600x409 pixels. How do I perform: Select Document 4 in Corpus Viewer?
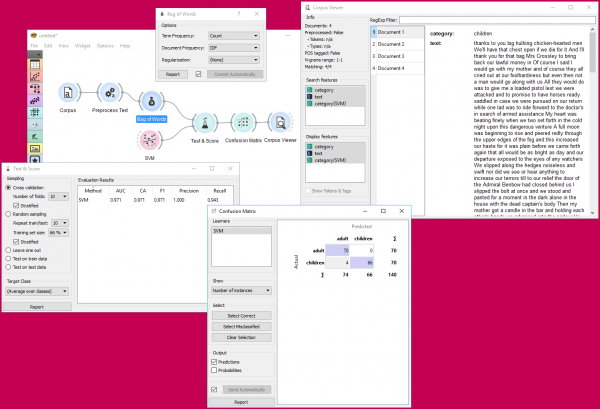pos(398,68)
